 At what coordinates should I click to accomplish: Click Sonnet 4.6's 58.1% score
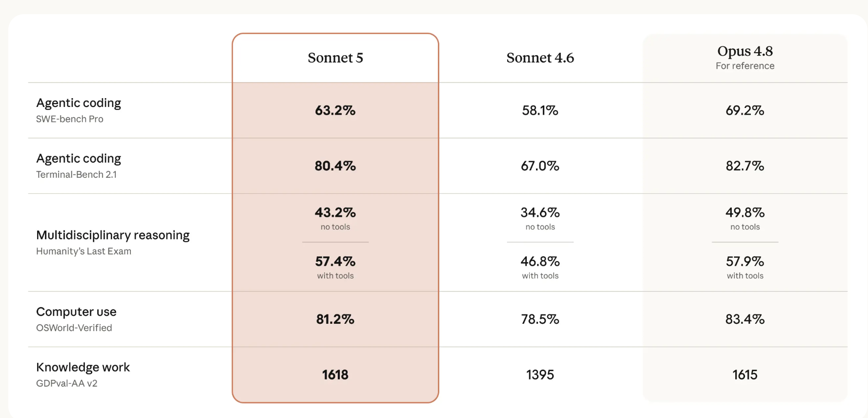point(540,110)
